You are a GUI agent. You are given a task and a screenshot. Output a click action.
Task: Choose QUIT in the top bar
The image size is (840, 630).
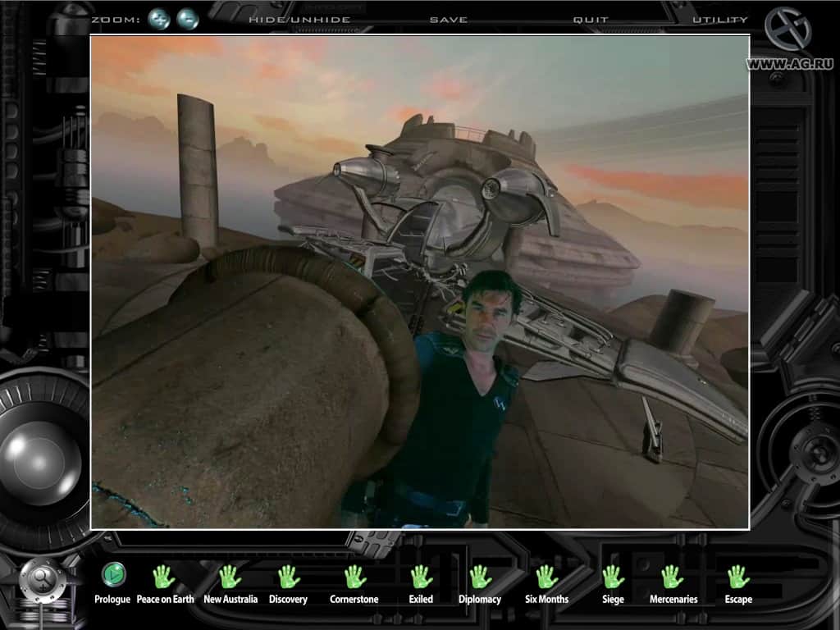(x=591, y=20)
